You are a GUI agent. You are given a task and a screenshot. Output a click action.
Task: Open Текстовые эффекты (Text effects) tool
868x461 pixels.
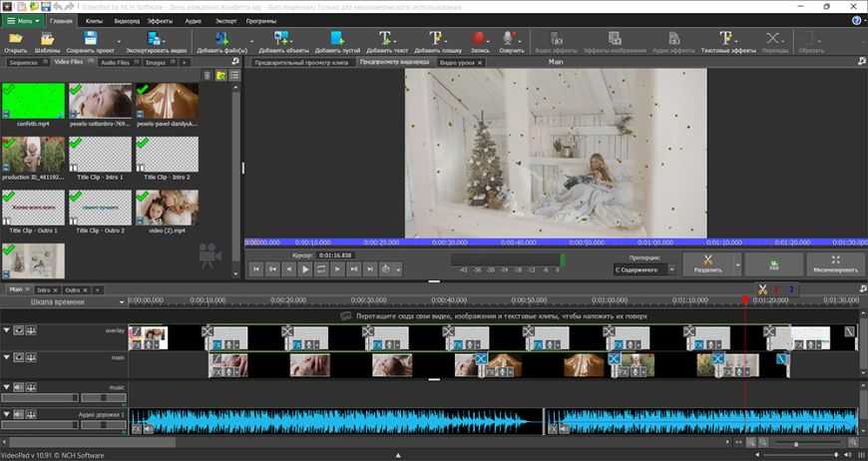pos(727,39)
